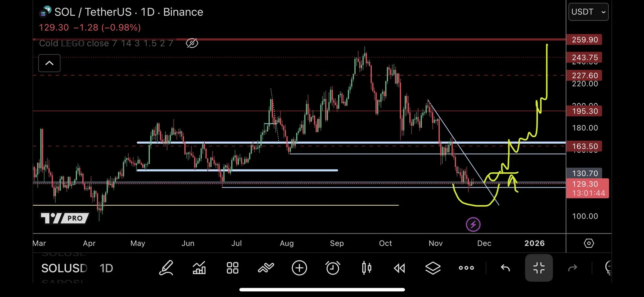Exit fullscreen chart mode

539,268
